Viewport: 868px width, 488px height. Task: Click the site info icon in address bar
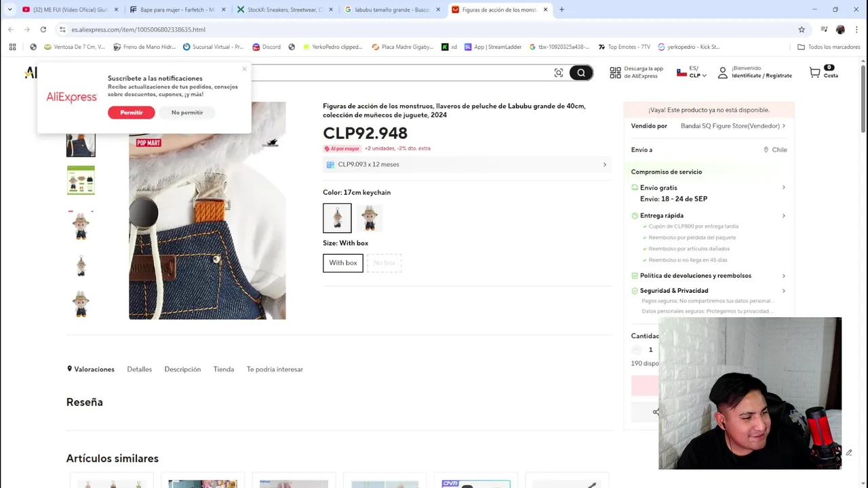click(x=62, y=29)
